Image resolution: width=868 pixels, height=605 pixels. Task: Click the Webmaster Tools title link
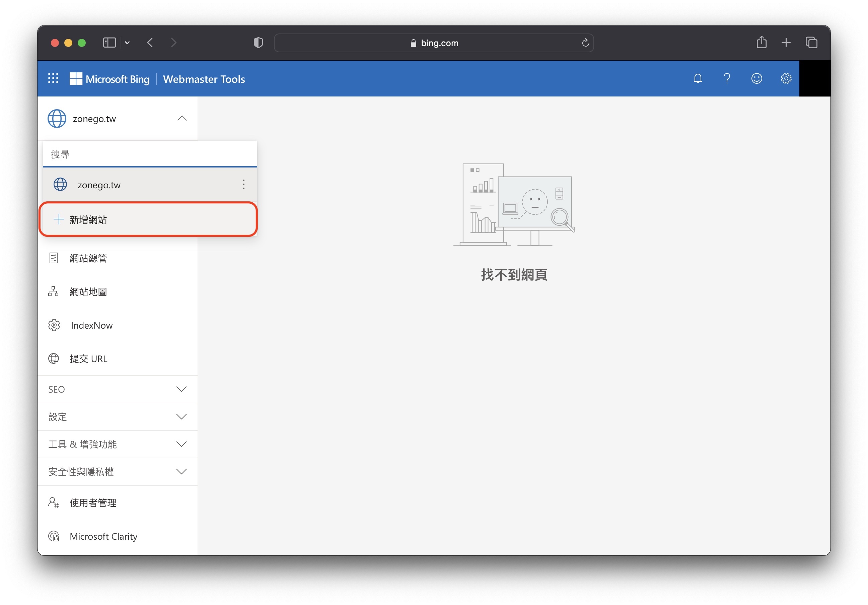click(204, 79)
